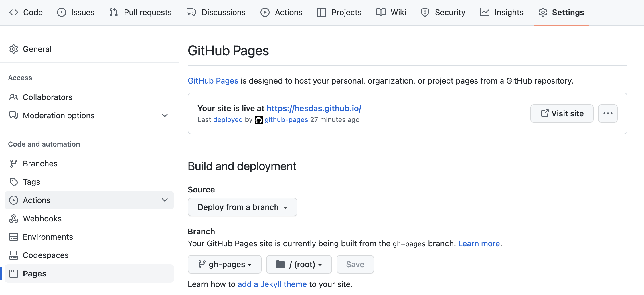The height and width of the screenshot is (295, 644).
Task: Click the Actions play icon in top nav
Action: click(265, 12)
